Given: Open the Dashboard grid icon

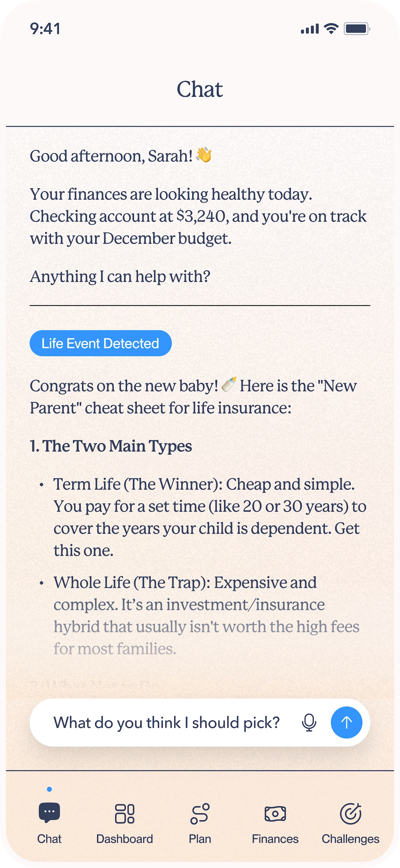Looking at the screenshot, I should 124,814.
